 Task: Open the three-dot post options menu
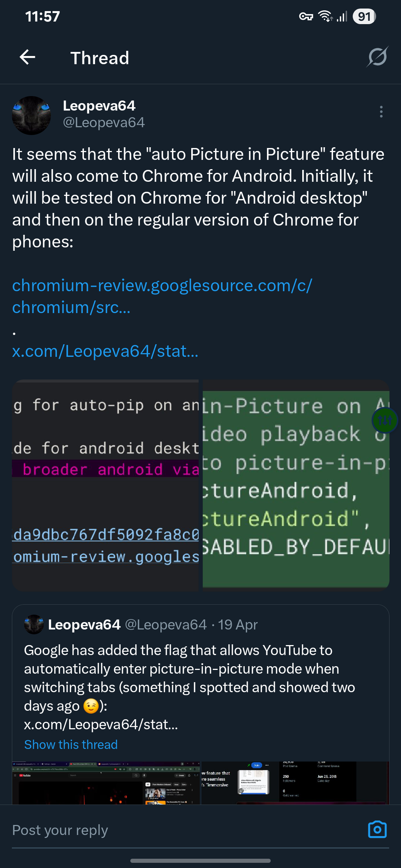381,112
